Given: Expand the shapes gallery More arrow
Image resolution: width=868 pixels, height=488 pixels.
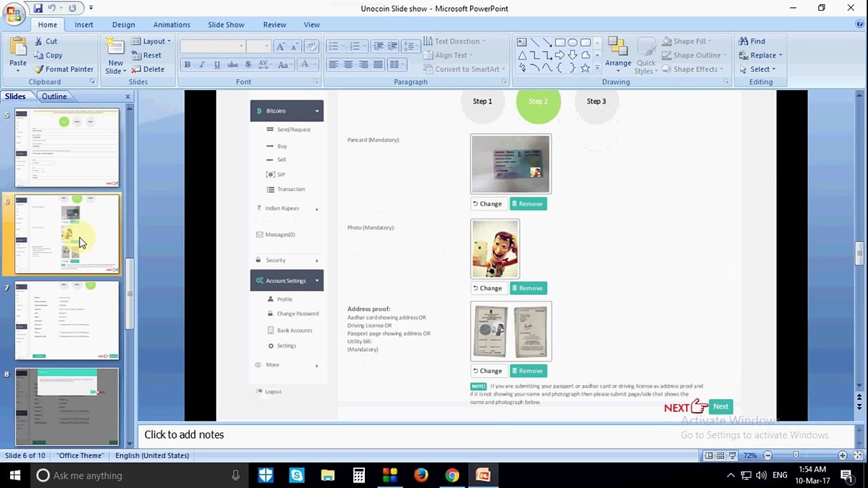Looking at the screenshot, I should [597, 68].
